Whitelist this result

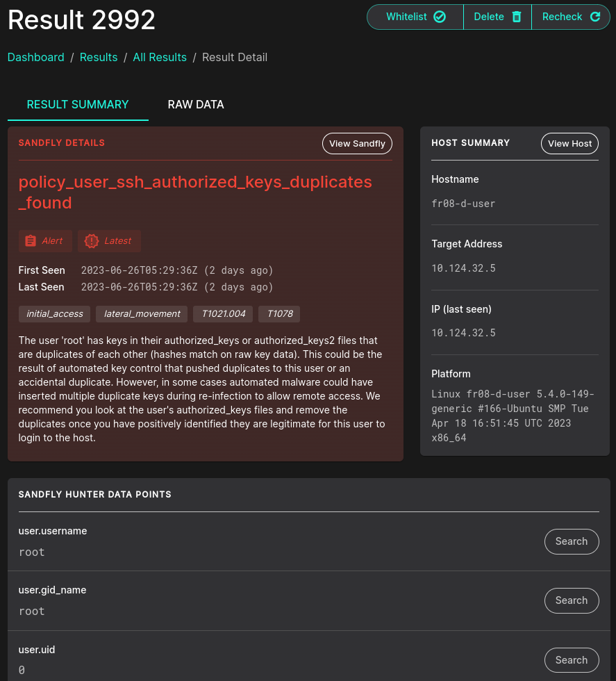[x=415, y=17]
